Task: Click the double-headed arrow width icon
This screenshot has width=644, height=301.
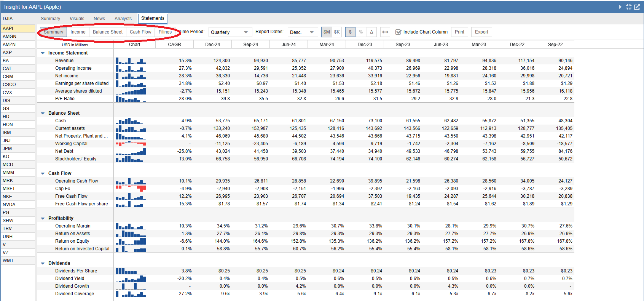Action: tap(385, 32)
